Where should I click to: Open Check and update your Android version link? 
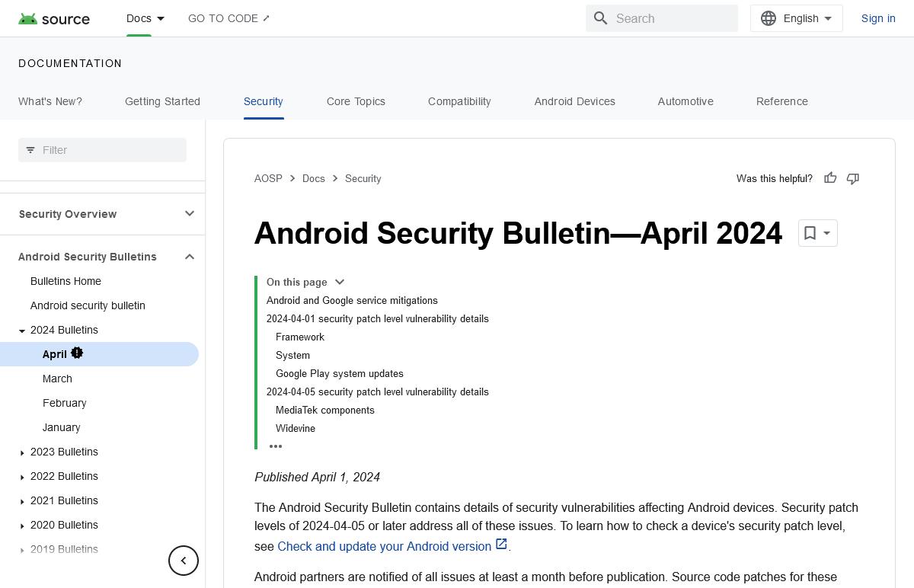(x=392, y=546)
